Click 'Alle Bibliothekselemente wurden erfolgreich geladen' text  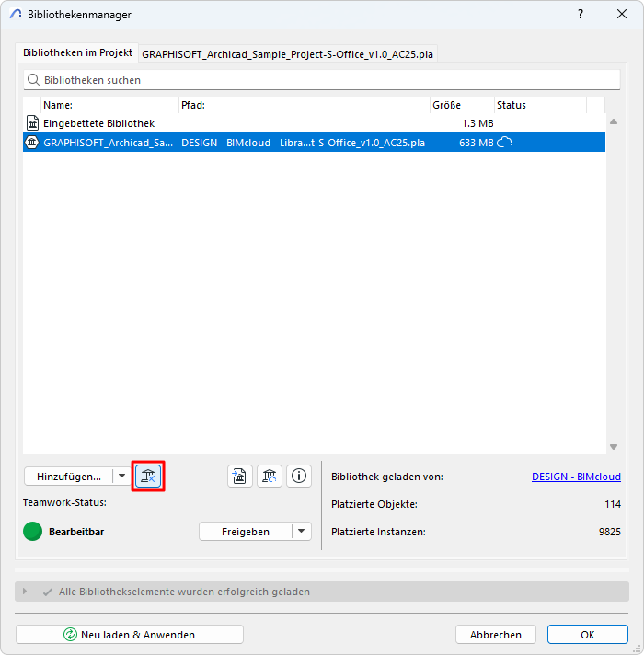click(x=184, y=592)
